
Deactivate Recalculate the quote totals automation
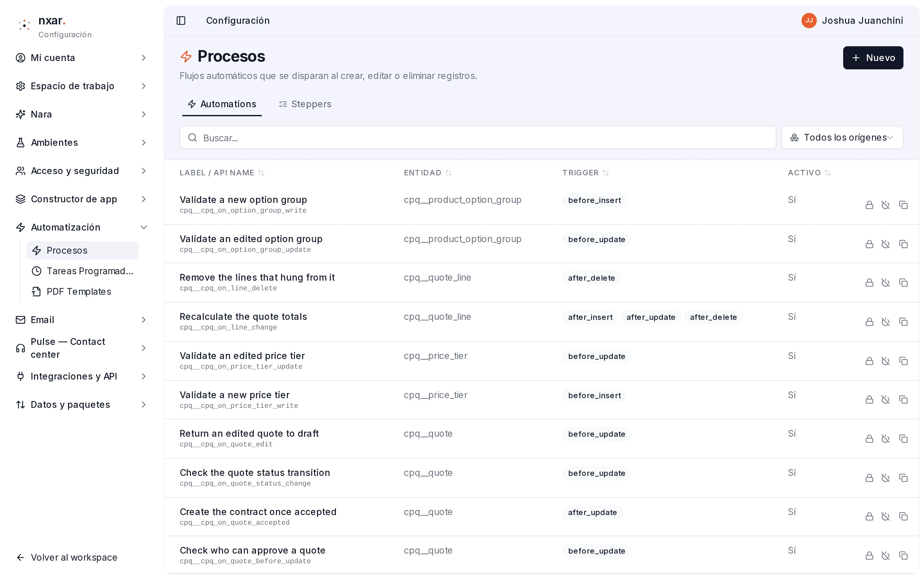coord(886,322)
